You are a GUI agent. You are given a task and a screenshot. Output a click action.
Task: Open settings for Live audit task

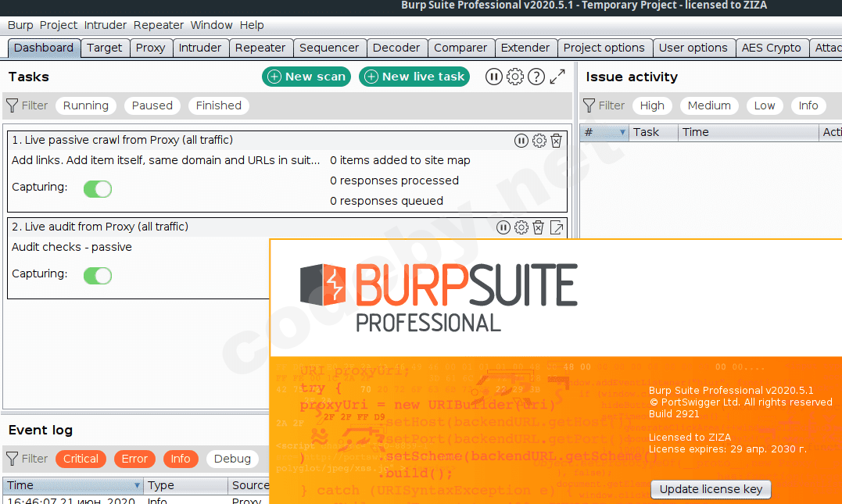pyautogui.click(x=521, y=227)
